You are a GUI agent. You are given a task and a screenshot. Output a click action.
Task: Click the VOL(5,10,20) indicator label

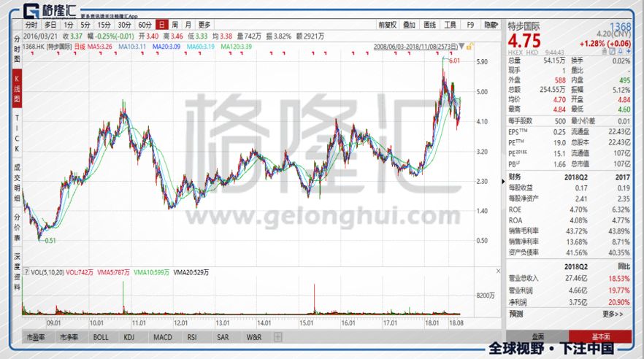(x=47, y=272)
